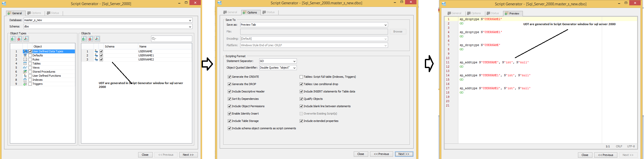Toggle Include Descriptive Header checkbox
644x159 pixels.
230,91
